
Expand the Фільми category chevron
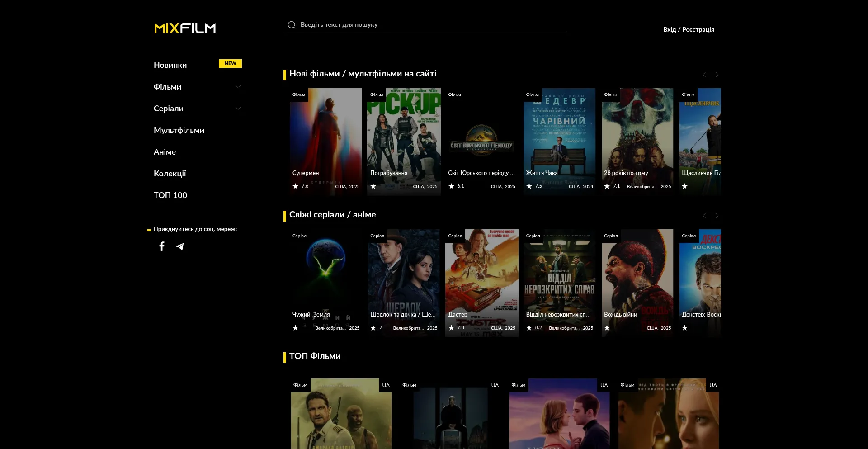[x=238, y=87]
